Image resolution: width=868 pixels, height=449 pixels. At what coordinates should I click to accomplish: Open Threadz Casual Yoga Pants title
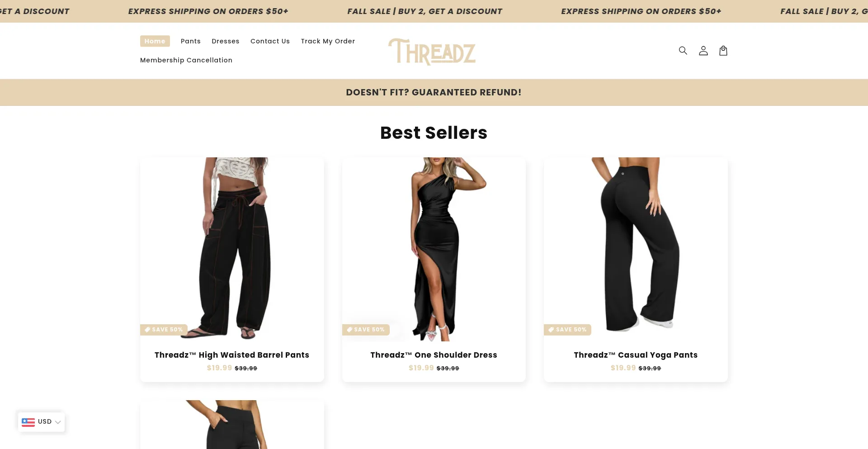point(636,355)
